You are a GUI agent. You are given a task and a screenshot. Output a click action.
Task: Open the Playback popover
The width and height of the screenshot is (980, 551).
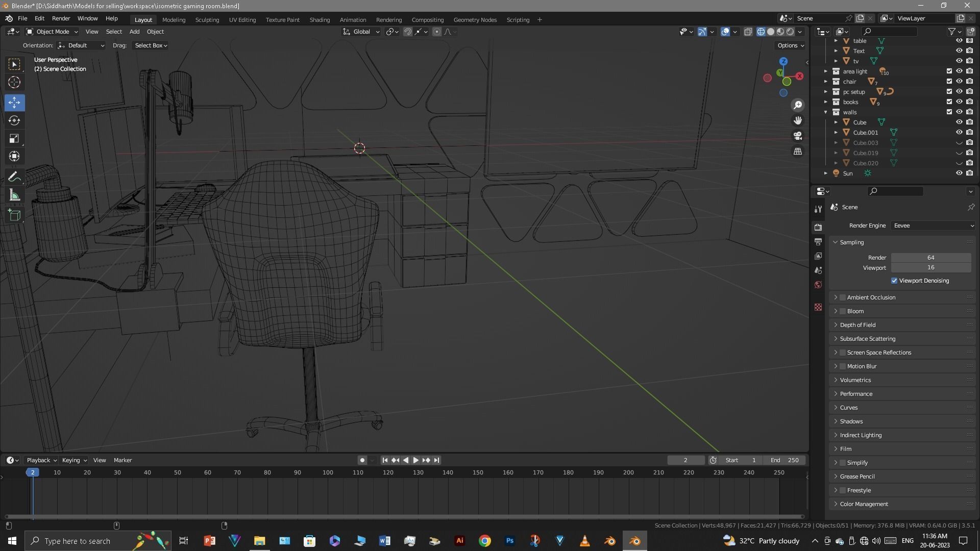tap(41, 460)
